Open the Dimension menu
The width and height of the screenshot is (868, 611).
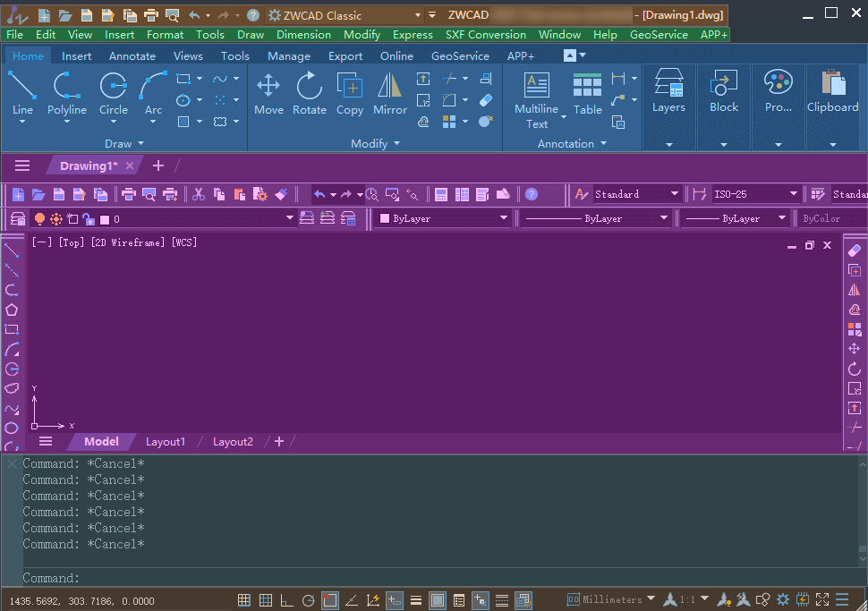pos(303,34)
